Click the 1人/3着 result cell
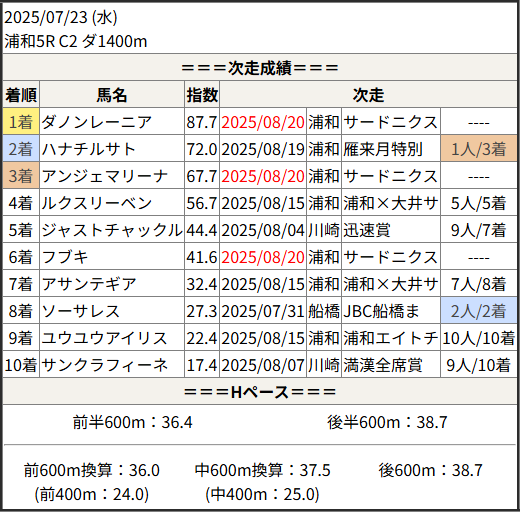Screen dimensions: 520x512 click(x=478, y=149)
